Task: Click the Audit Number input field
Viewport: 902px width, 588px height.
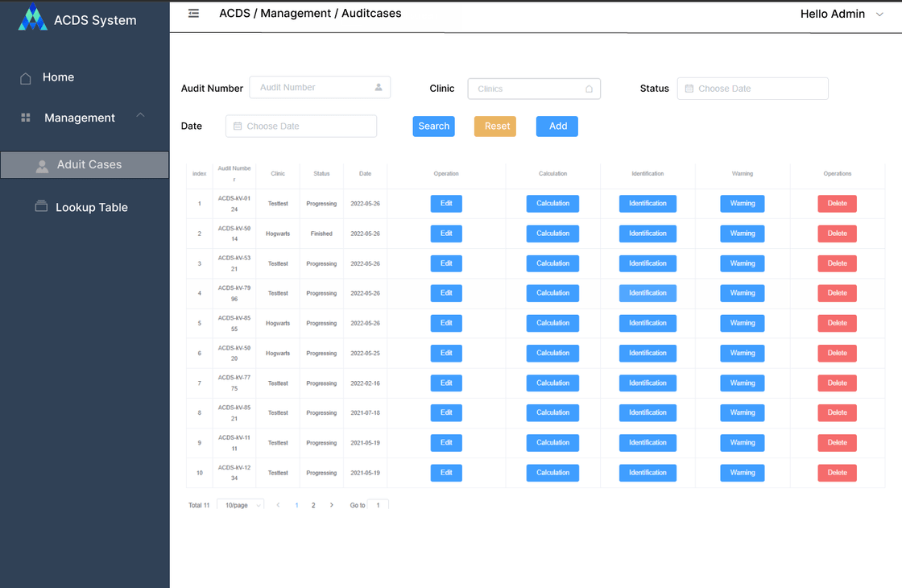Action: point(314,88)
